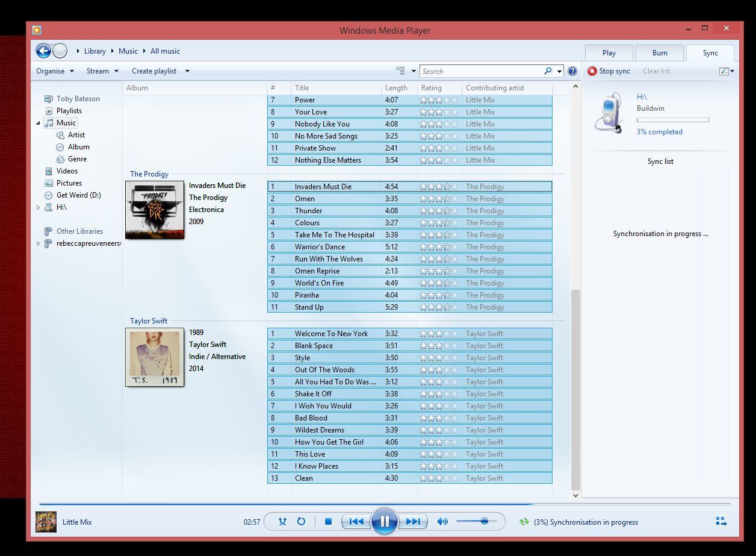This screenshot has width=756, height=556.
Task: Click library vertical scrollbar thumb
Action: point(575,389)
